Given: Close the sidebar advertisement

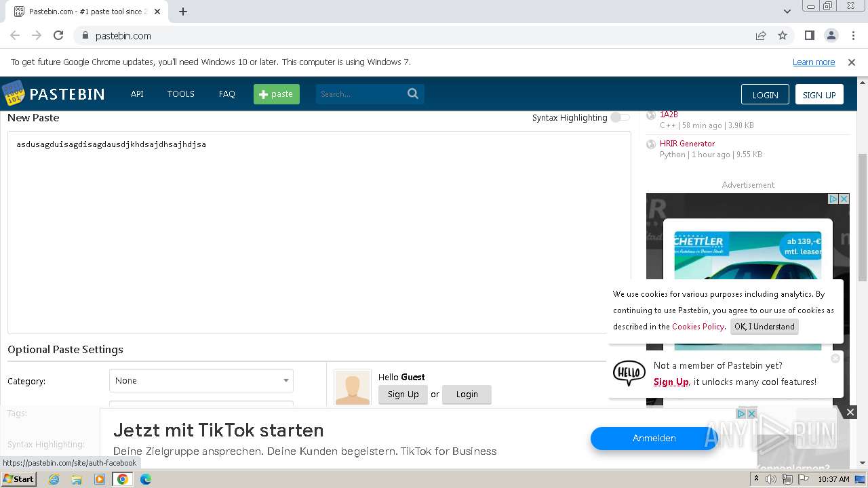Looking at the screenshot, I should pos(844,199).
